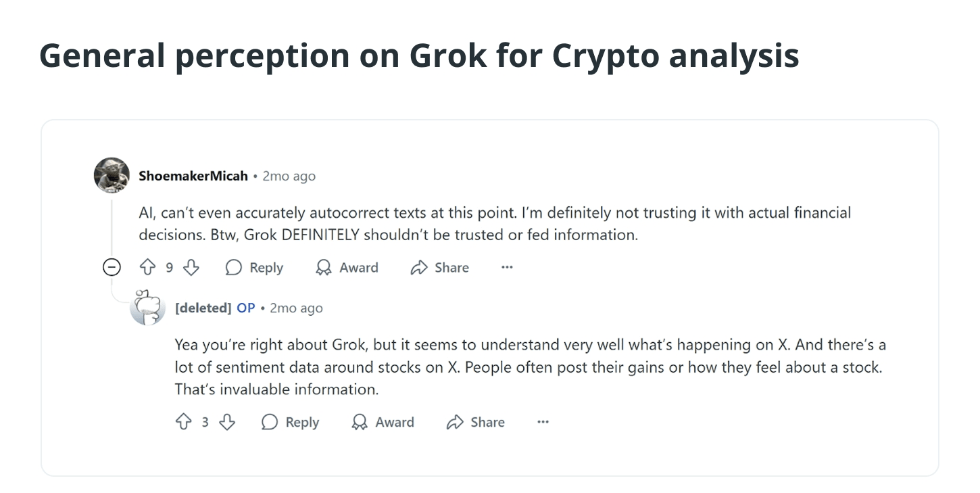This screenshot has height=493, width=980.
Task: Reply to ShoemakerMicah's comment
Action: (x=254, y=268)
